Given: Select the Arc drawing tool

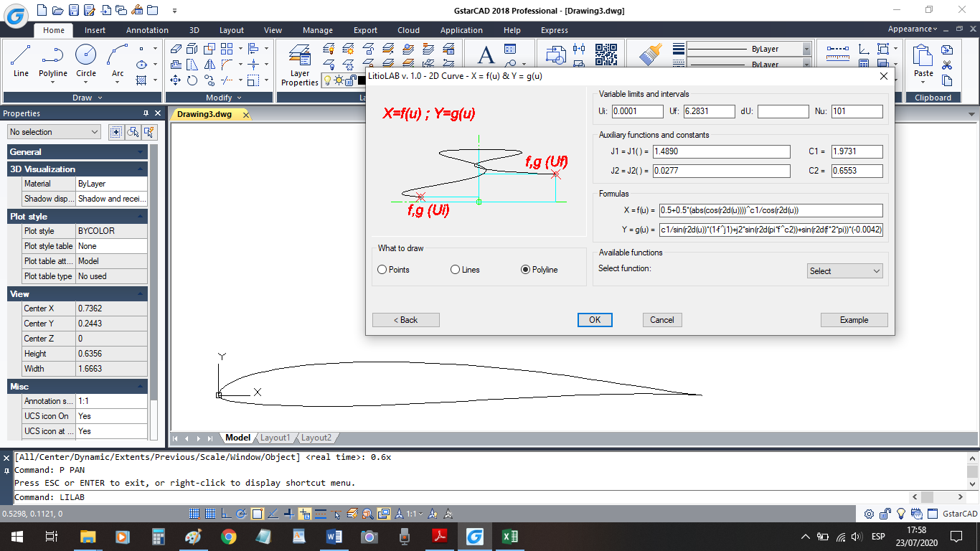Looking at the screenshot, I should (x=118, y=61).
